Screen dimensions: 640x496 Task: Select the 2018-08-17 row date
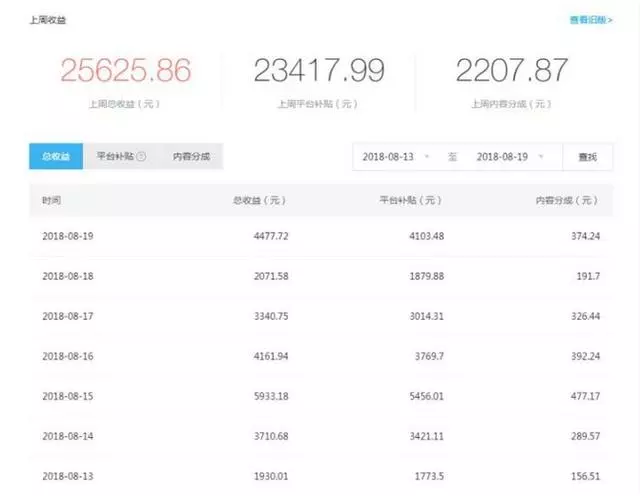pyautogui.click(x=68, y=316)
